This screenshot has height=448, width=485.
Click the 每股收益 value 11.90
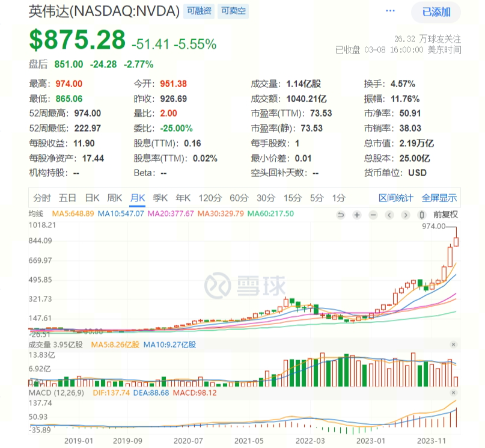pos(84,144)
